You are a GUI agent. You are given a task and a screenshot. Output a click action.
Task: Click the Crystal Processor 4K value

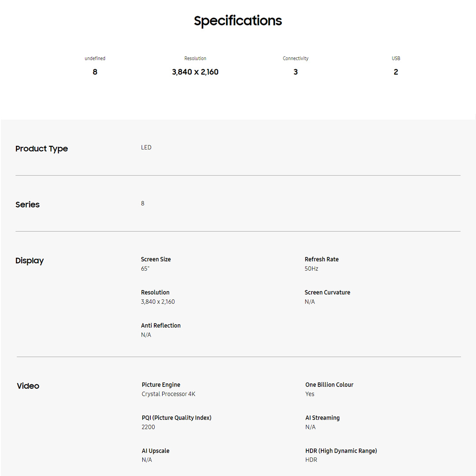[x=168, y=394]
